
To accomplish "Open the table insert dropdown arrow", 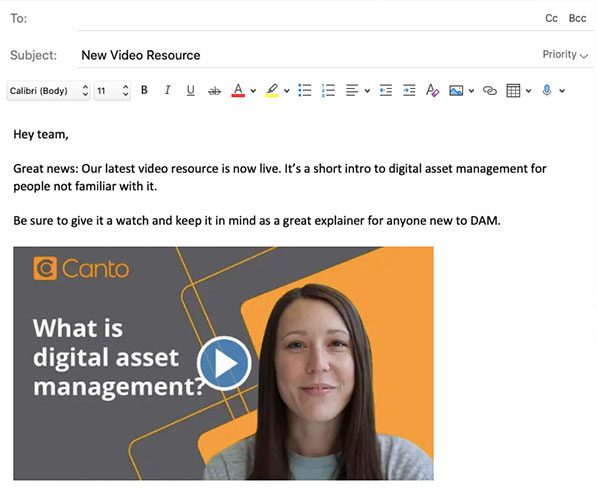I will (528, 91).
